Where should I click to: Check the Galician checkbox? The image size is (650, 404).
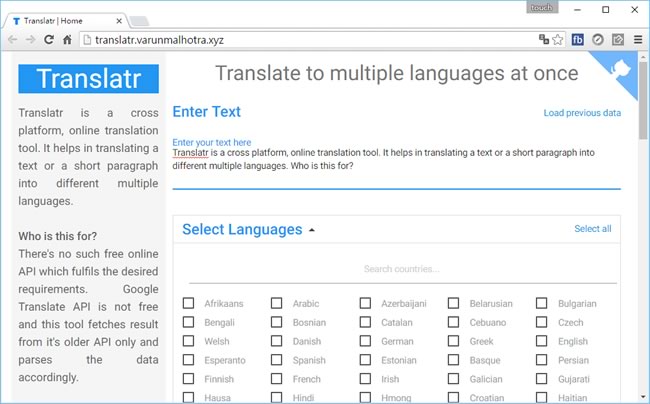(454, 379)
